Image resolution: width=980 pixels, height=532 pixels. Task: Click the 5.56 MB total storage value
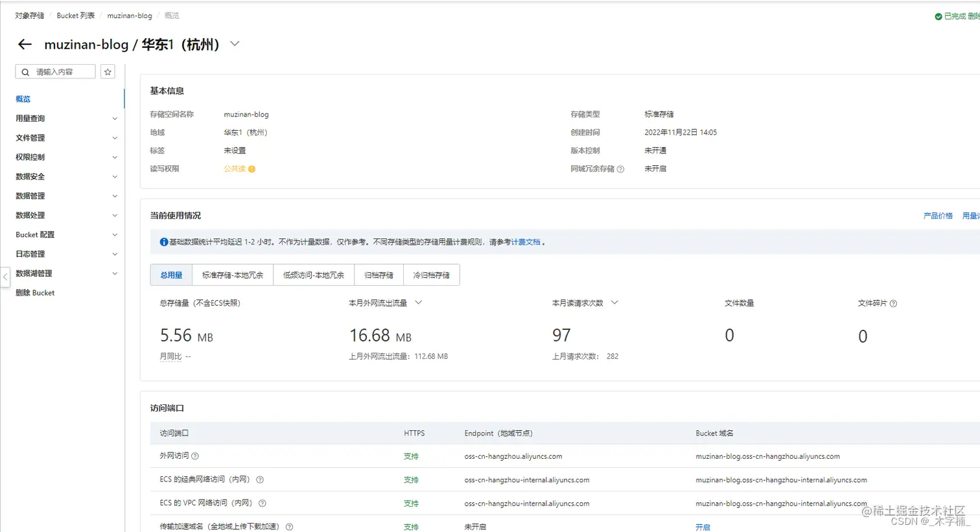[x=187, y=336]
